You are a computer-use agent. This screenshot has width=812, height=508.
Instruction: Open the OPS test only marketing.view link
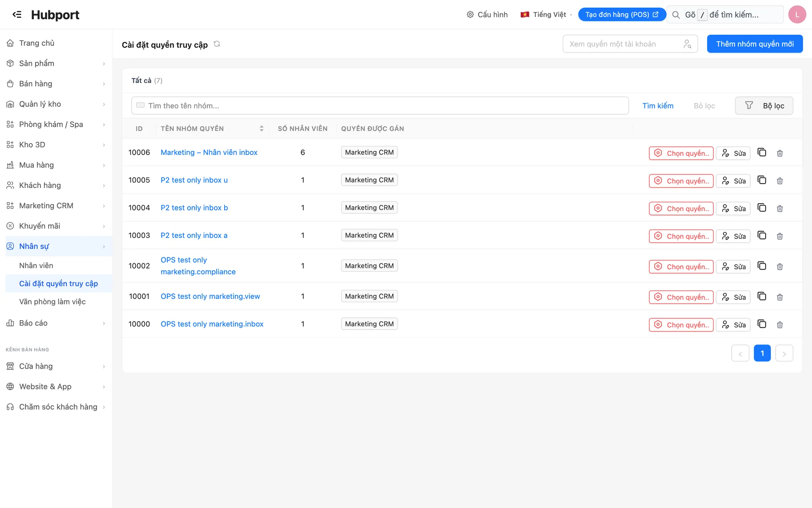click(x=210, y=296)
